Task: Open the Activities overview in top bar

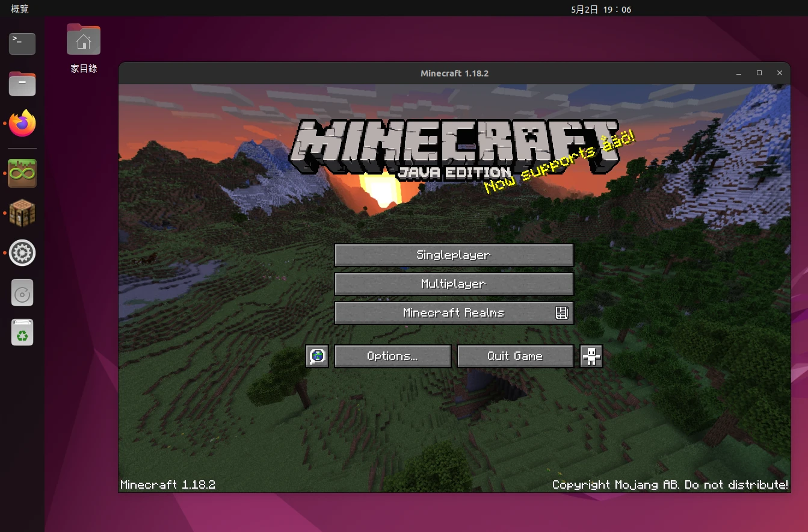Action: (x=20, y=9)
